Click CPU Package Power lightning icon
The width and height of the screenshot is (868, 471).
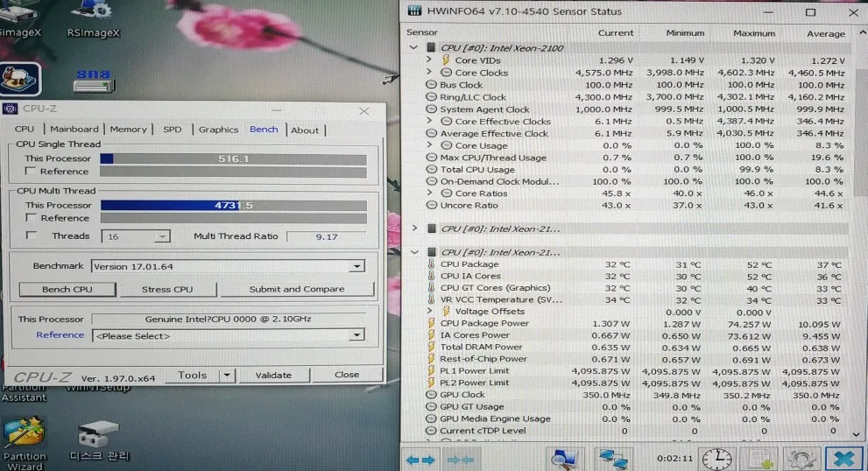coord(431,323)
